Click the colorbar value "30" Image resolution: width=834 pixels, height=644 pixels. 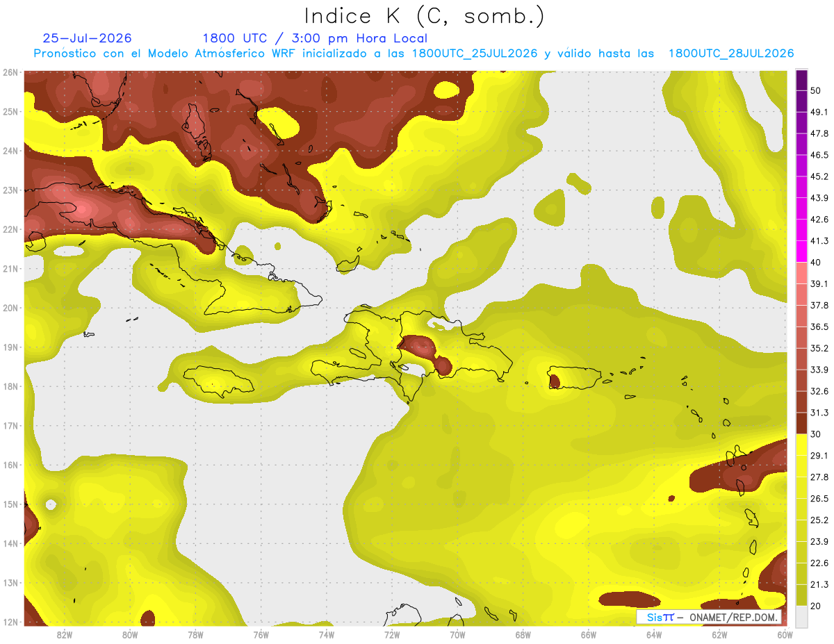click(816, 434)
